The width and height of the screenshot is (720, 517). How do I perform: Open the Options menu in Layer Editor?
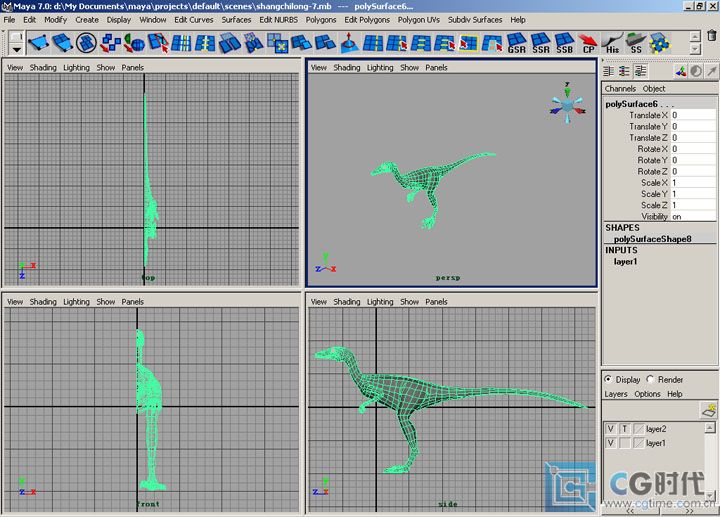(647, 394)
